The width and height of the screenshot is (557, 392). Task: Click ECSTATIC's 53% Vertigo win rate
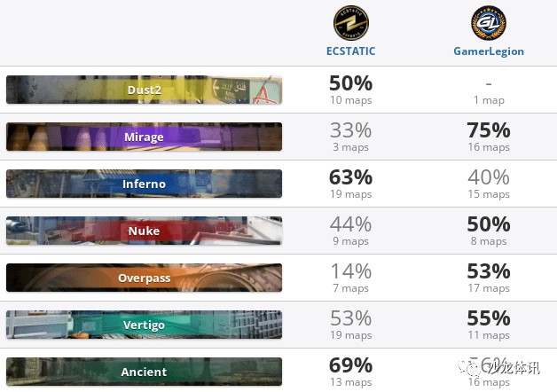[x=351, y=318]
